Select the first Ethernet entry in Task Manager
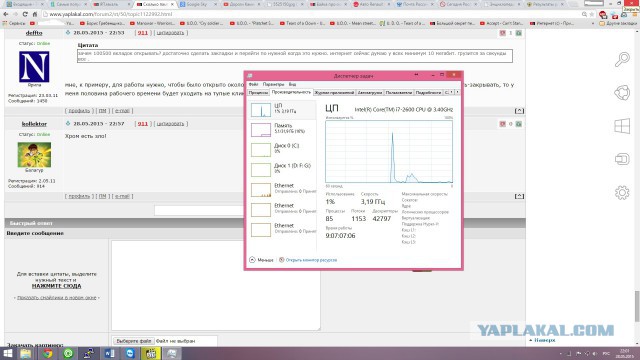640x360 pixels. [282, 189]
